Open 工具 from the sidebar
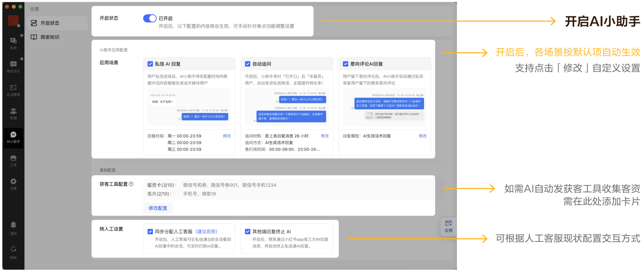This screenshot has height=272, width=644. (x=13, y=160)
